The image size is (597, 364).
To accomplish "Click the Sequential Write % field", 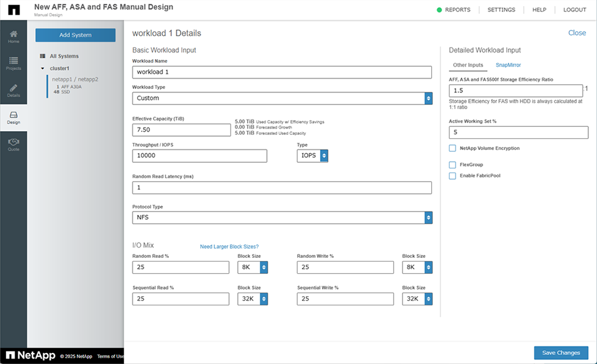I will 345,299.
